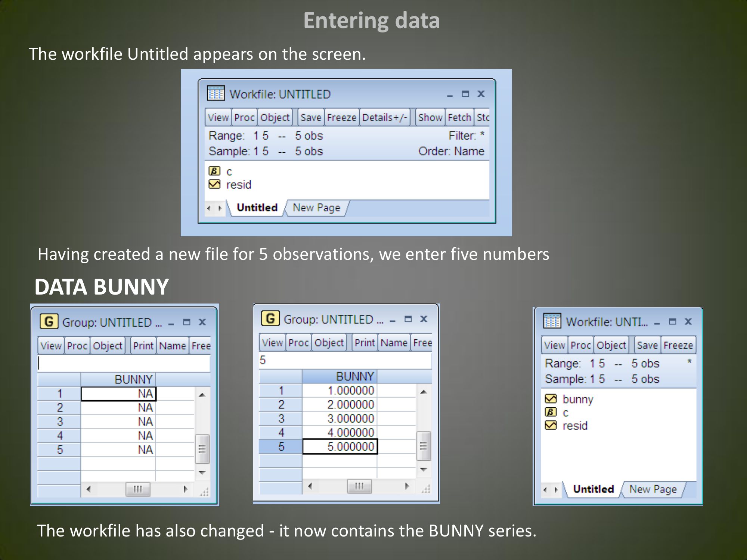
Task: Click the edit field in left group window
Action: point(124,363)
